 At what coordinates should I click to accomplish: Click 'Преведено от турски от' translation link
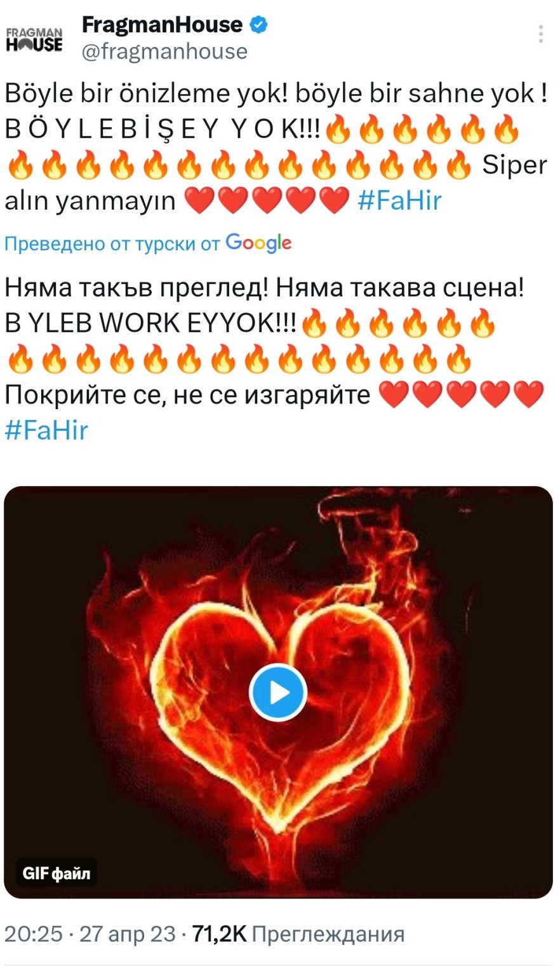pyautogui.click(x=112, y=243)
